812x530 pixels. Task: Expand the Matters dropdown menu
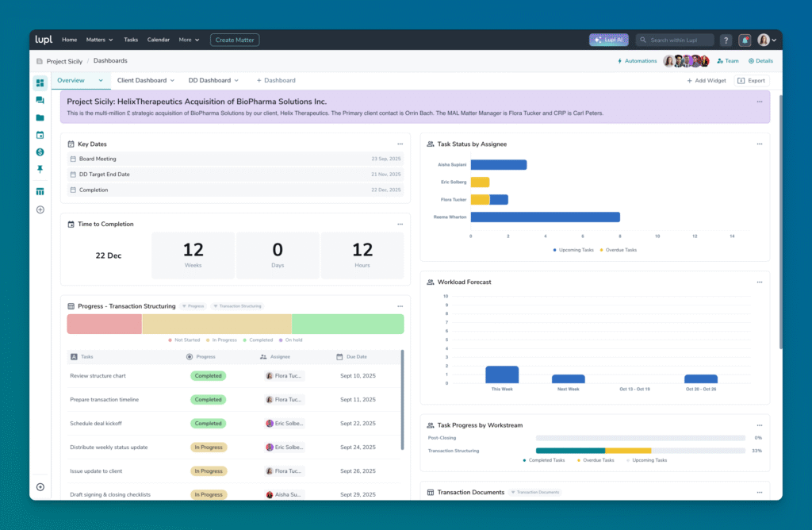point(99,40)
